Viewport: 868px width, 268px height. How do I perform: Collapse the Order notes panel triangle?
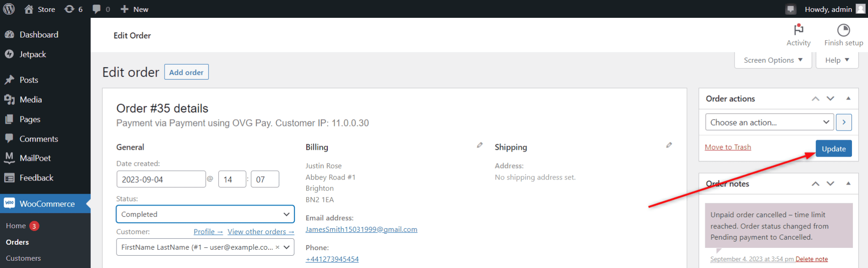(x=848, y=183)
